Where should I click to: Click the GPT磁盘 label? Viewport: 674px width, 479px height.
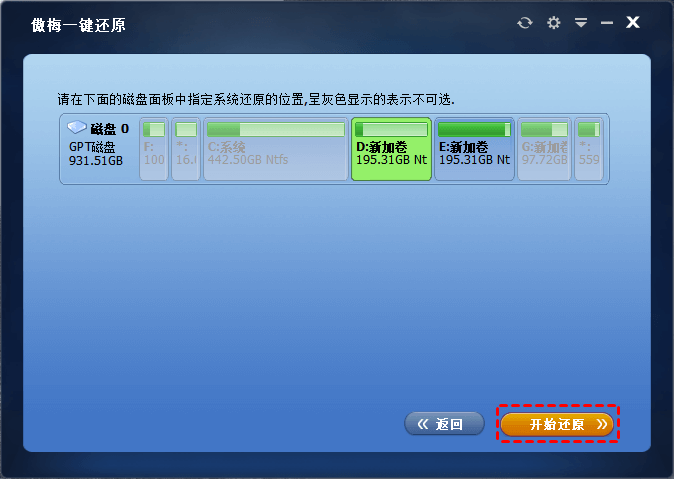(x=92, y=147)
